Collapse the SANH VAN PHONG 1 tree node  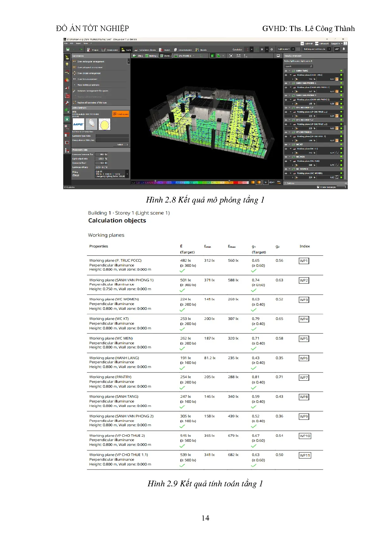coord(290,83)
